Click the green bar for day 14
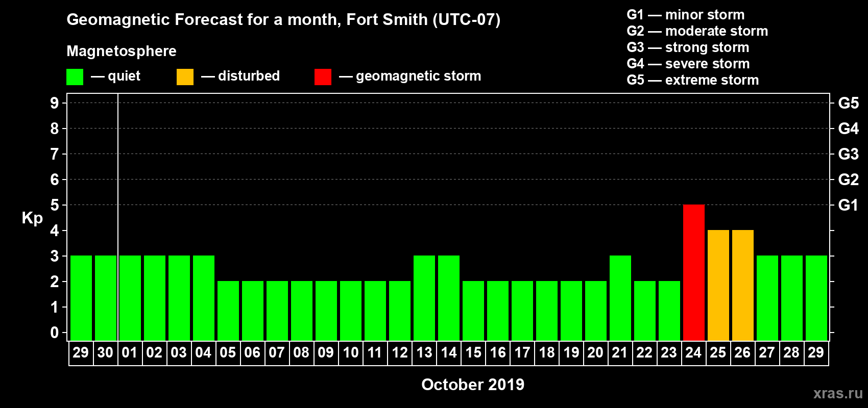Viewport: 868px width, 408px height. pyautogui.click(x=449, y=298)
